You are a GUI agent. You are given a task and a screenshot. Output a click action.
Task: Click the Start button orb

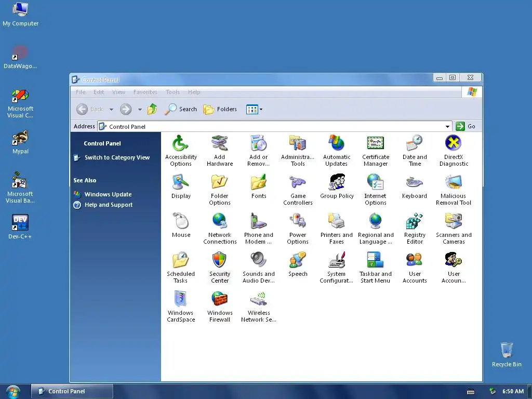(13, 392)
